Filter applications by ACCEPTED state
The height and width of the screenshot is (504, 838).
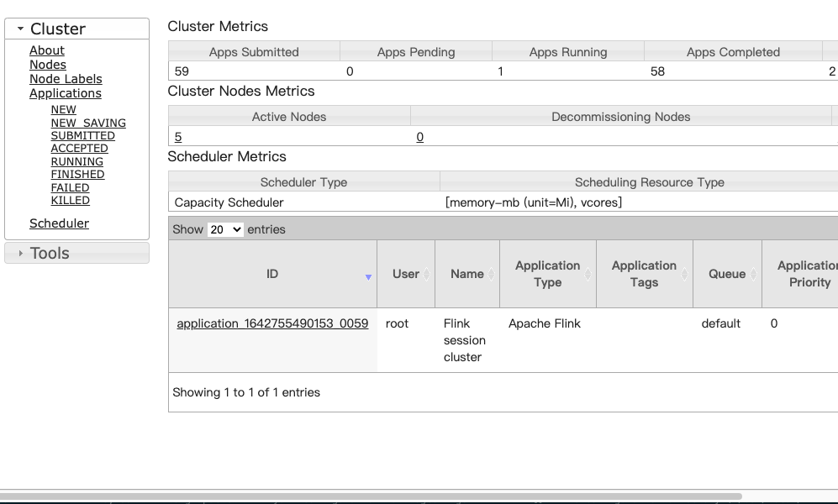point(79,149)
